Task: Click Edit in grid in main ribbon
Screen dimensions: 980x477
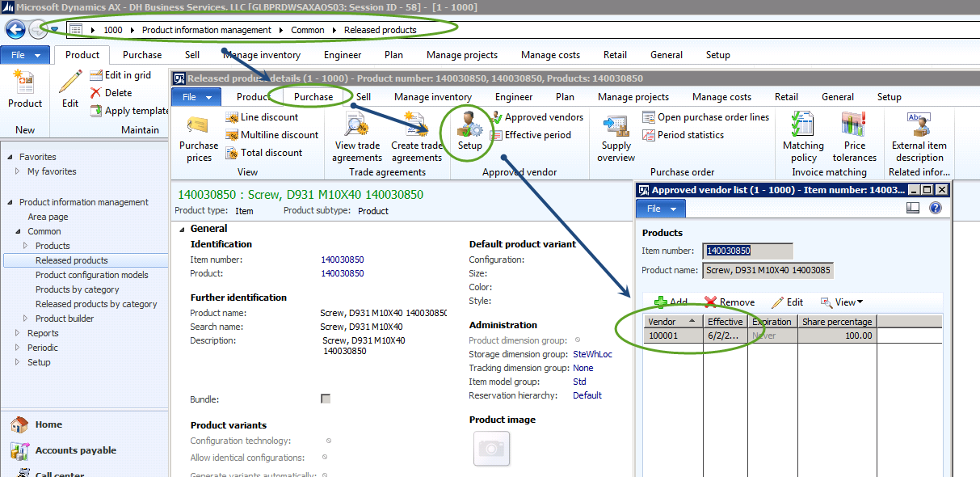Action: tap(120, 75)
